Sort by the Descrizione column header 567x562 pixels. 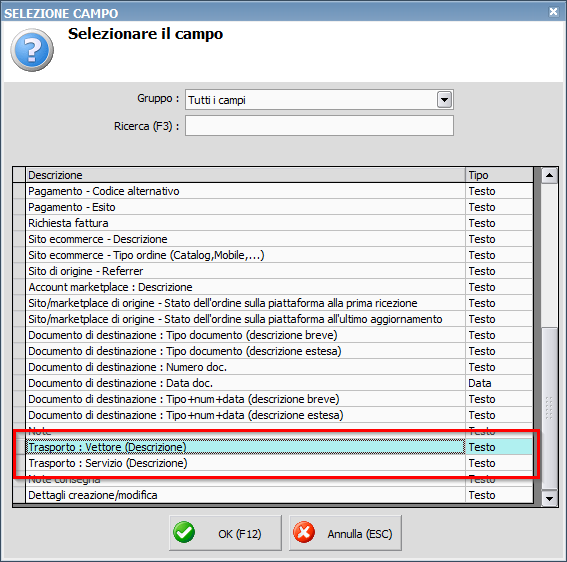246,175
